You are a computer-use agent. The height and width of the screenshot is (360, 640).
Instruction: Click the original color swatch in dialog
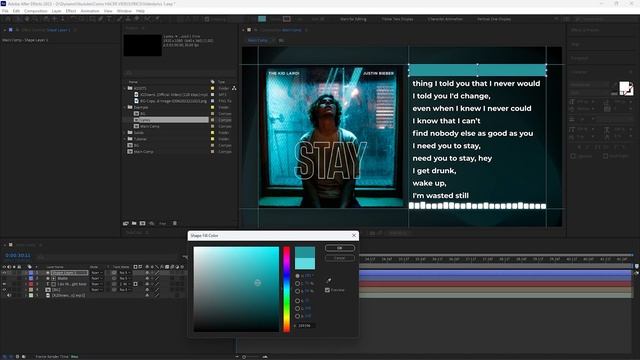[305, 264]
